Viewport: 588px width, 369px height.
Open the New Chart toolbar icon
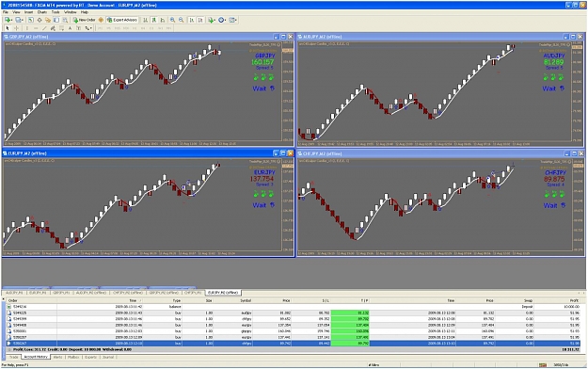[x=8, y=20]
